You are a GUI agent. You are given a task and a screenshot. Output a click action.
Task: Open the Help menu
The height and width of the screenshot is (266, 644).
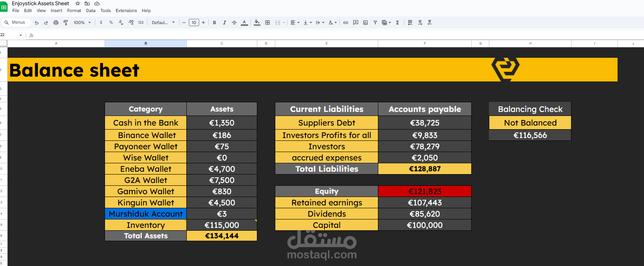point(146,11)
